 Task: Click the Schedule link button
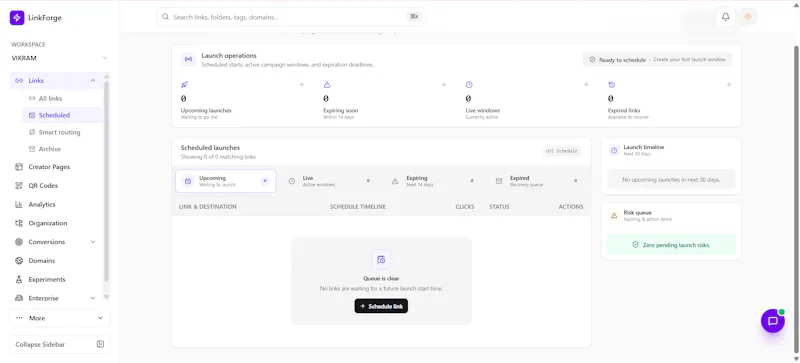pos(381,306)
